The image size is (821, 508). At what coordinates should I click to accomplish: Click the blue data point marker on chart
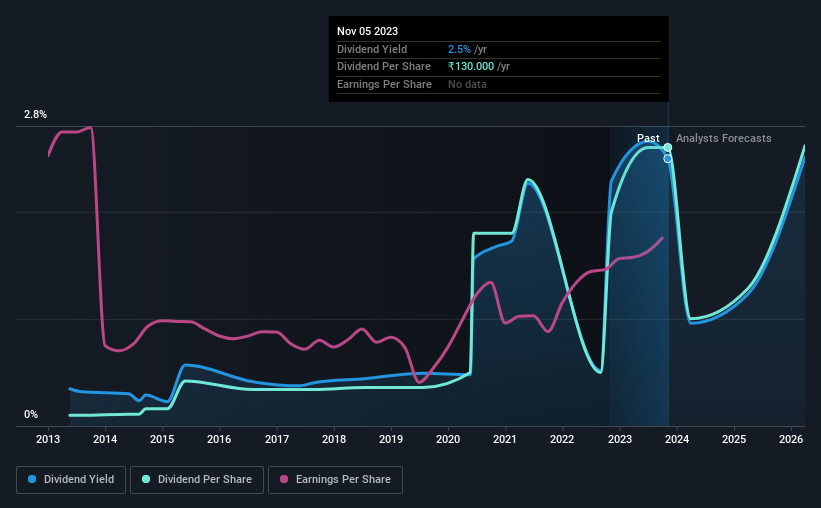[668, 159]
